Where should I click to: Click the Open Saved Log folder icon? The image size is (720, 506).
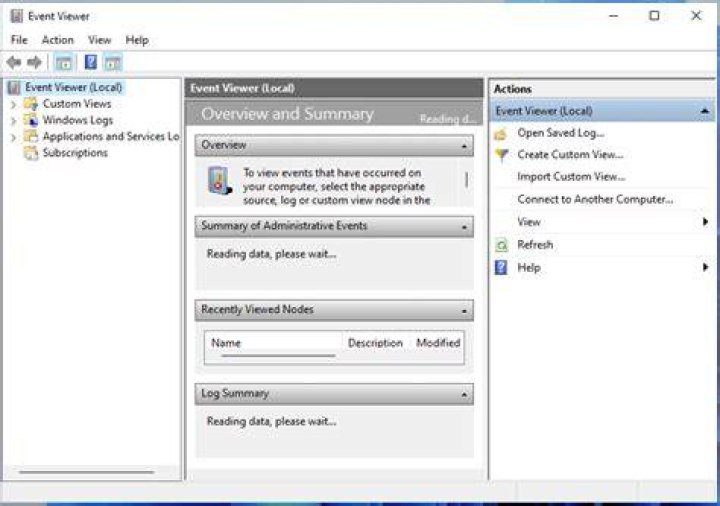coord(501,134)
